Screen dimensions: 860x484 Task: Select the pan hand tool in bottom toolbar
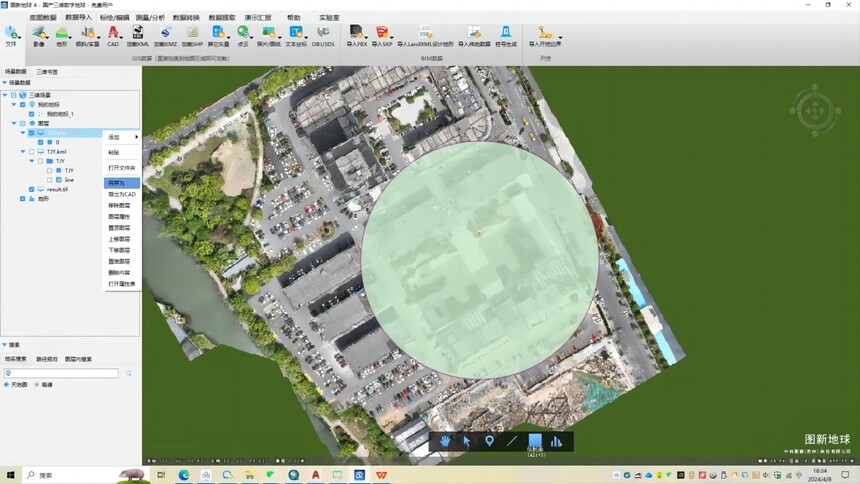click(x=445, y=441)
